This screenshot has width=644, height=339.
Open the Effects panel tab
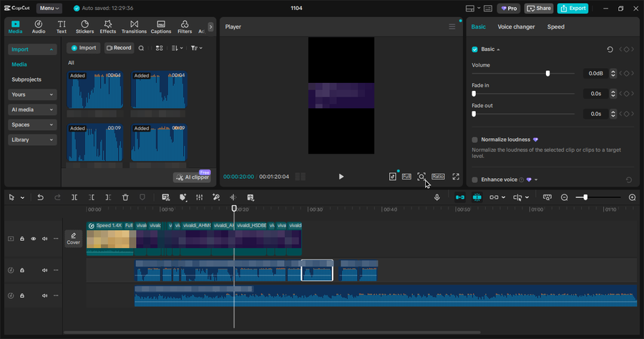[x=107, y=26]
